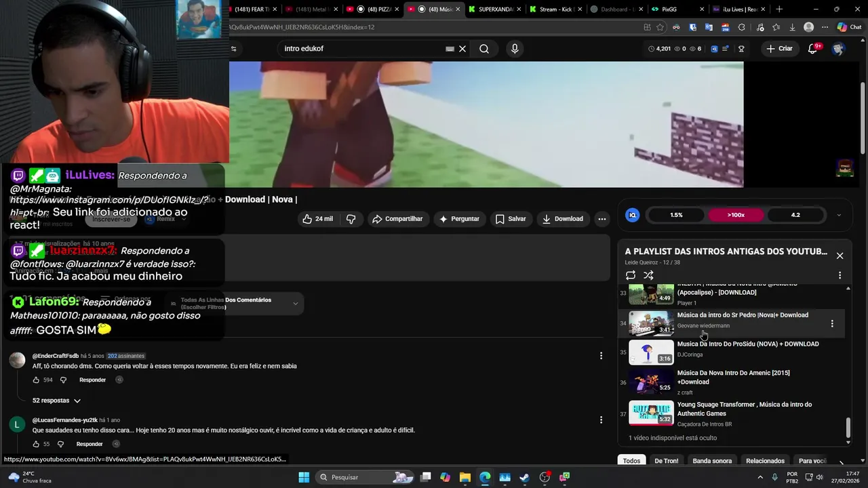The image size is (868, 488).
Task: Select the Todos filter chip
Action: [631, 461]
